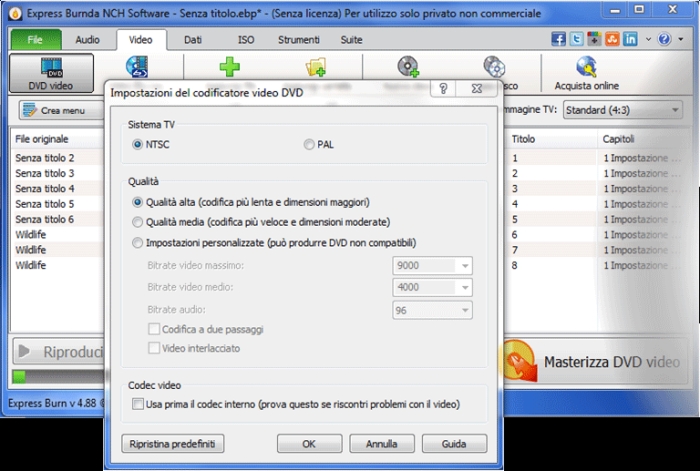The width and height of the screenshot is (700, 471).
Task: Open the Suite tab
Action: [351, 40]
